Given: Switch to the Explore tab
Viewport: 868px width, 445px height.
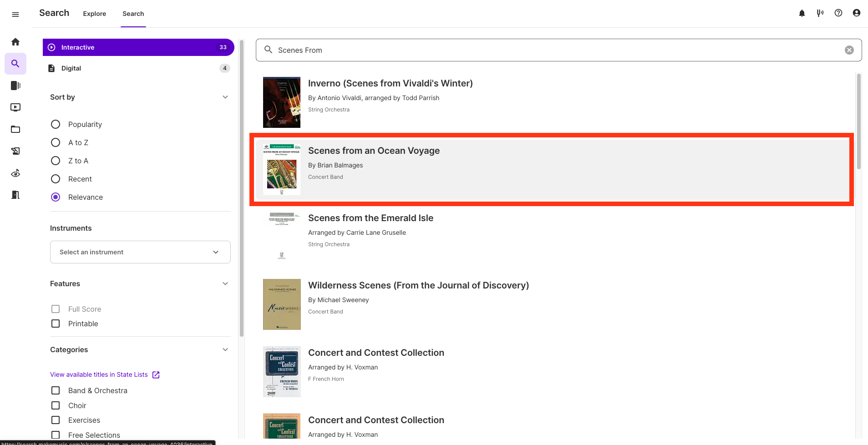Looking at the screenshot, I should click(x=94, y=14).
